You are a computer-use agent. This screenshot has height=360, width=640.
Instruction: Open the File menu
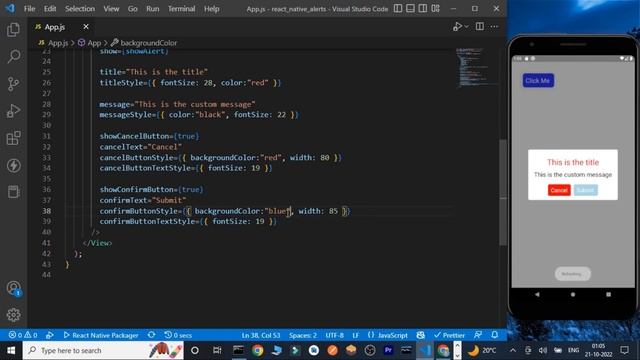click(x=29, y=9)
